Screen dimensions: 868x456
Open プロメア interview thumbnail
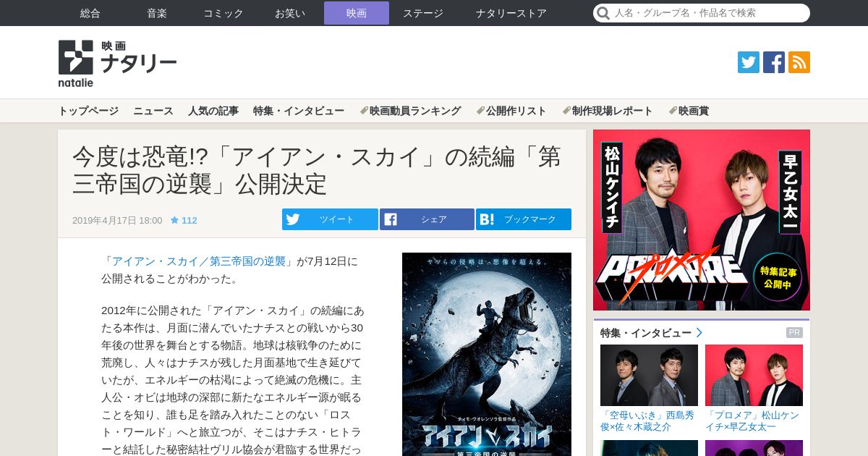(754, 375)
